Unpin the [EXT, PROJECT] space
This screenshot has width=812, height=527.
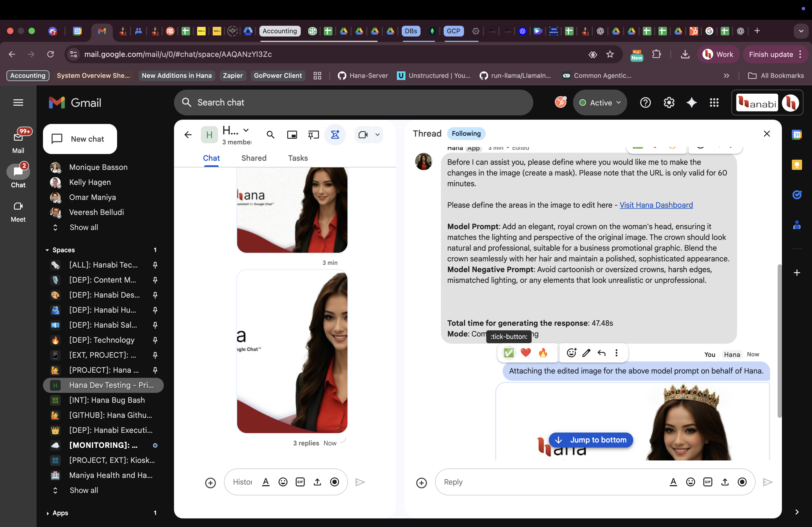pyautogui.click(x=155, y=355)
